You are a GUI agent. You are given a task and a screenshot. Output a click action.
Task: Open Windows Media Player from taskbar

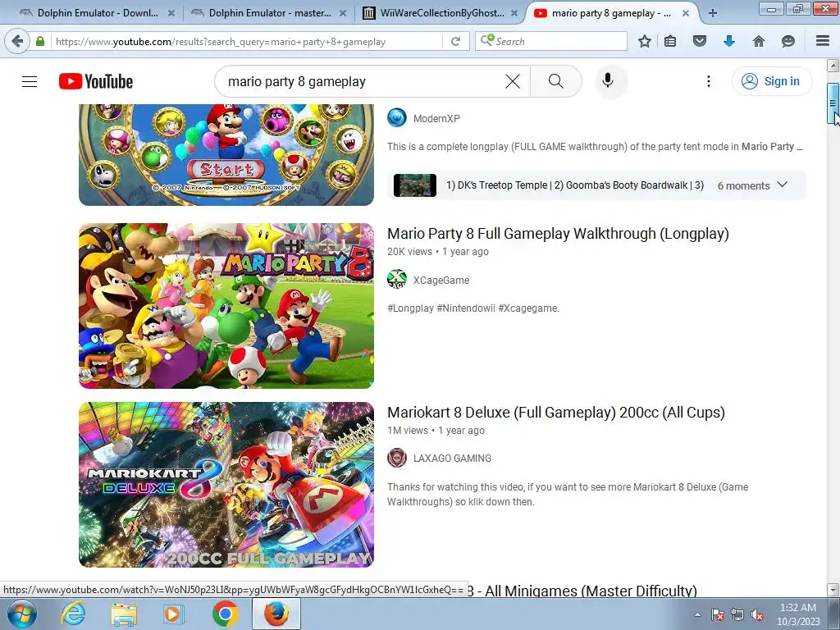click(172, 614)
